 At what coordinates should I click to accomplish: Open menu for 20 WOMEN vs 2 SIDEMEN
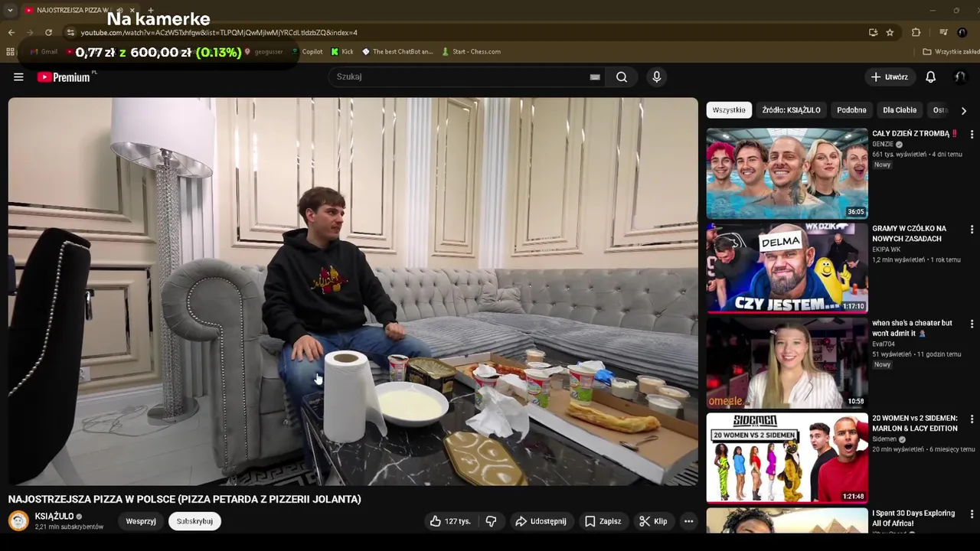click(972, 419)
